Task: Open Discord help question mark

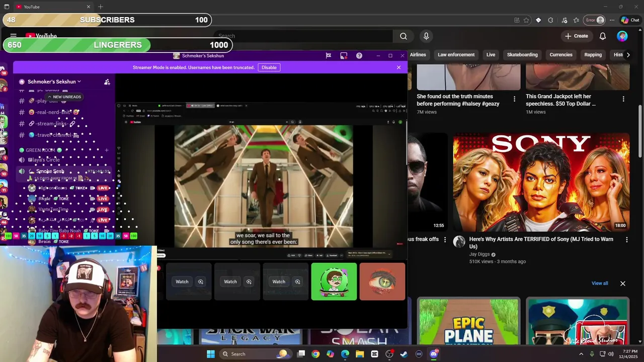Action: [359, 56]
